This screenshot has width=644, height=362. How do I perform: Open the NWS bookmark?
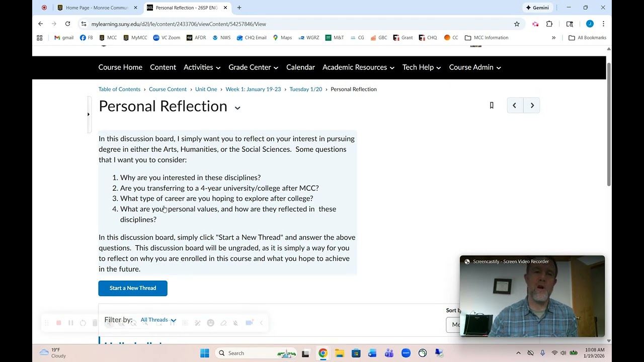221,38
